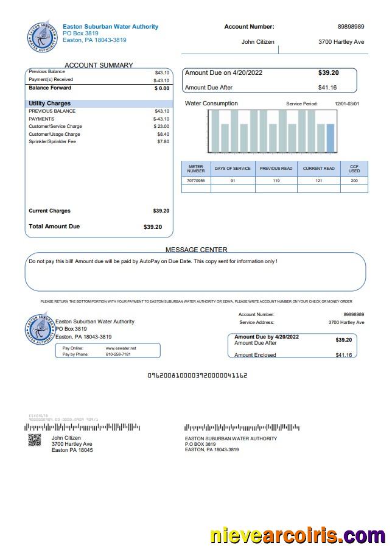Click the ACCOUNT SUMMARY heading
Screen dimensions: 392x556
[x=99, y=65]
